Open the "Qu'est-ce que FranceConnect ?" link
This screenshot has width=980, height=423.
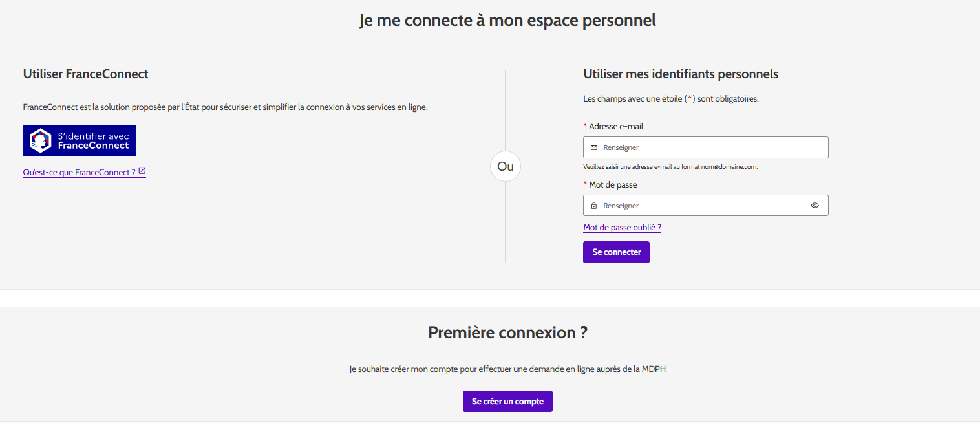tap(79, 173)
